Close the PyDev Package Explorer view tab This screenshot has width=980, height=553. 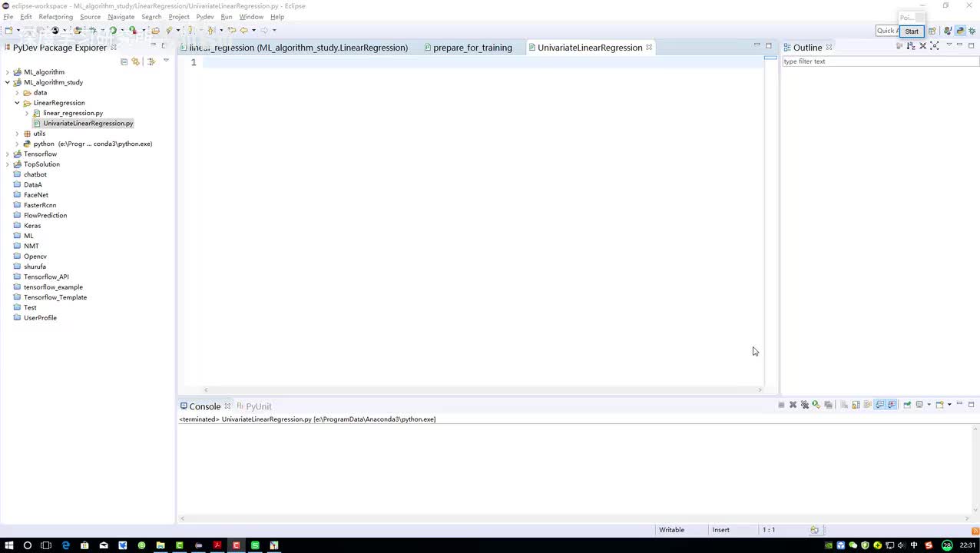pos(114,48)
